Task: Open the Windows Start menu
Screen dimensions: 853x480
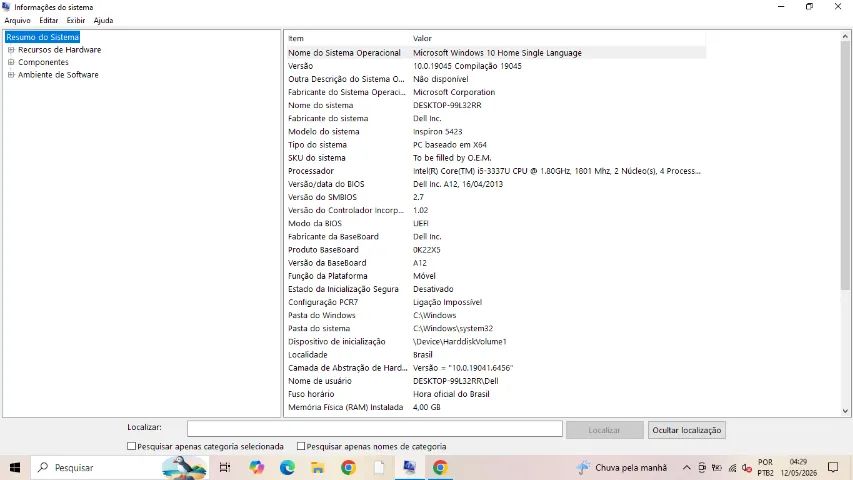Action: [15, 467]
